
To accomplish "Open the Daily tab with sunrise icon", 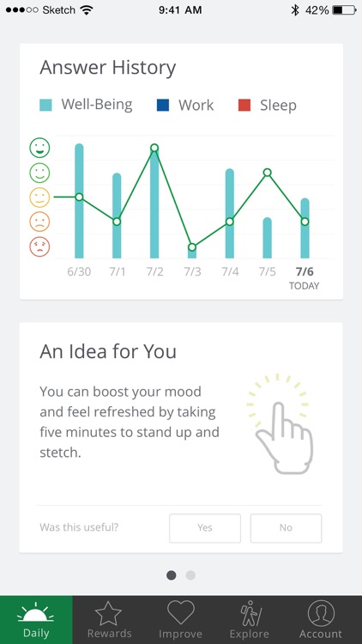I will coord(36,620).
